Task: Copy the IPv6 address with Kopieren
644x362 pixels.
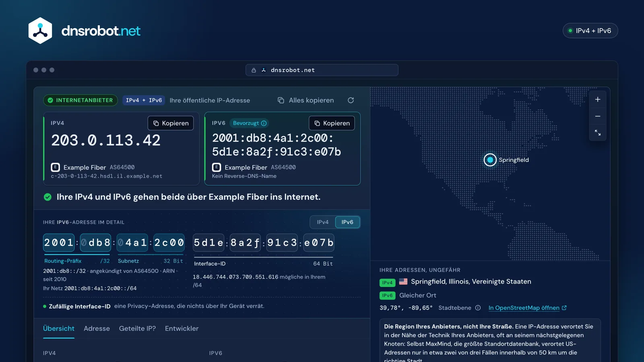Action: click(332, 123)
